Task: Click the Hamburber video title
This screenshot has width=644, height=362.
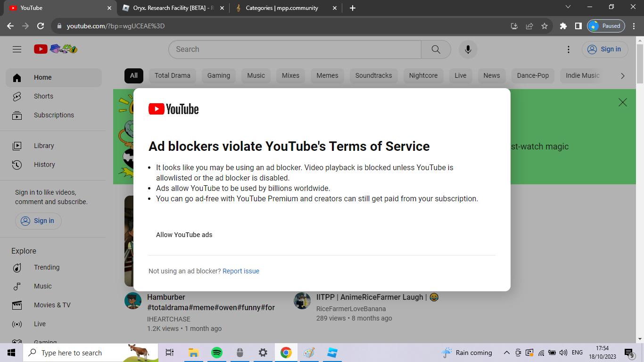Action: coord(211,302)
